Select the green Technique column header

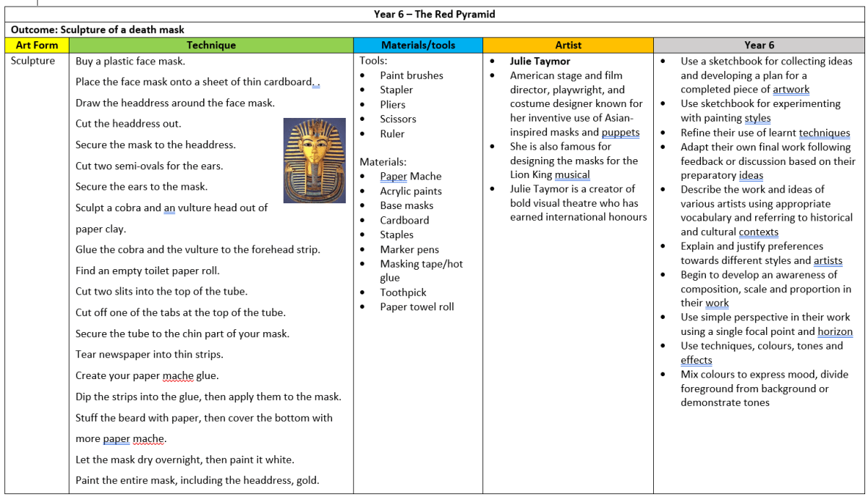tap(211, 45)
